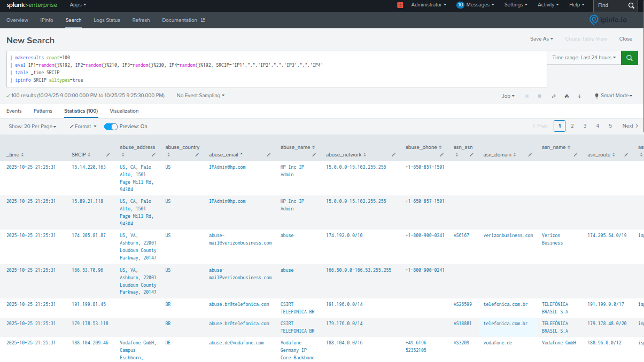Pause the running search job

(x=527, y=96)
